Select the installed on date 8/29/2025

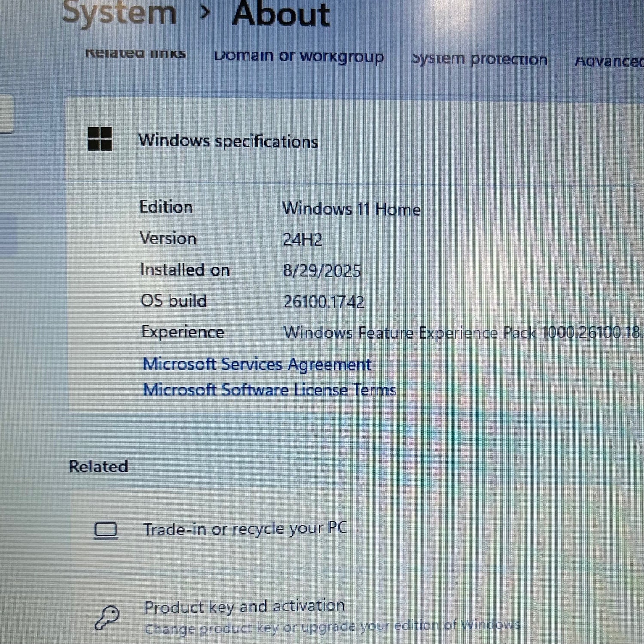point(322,271)
